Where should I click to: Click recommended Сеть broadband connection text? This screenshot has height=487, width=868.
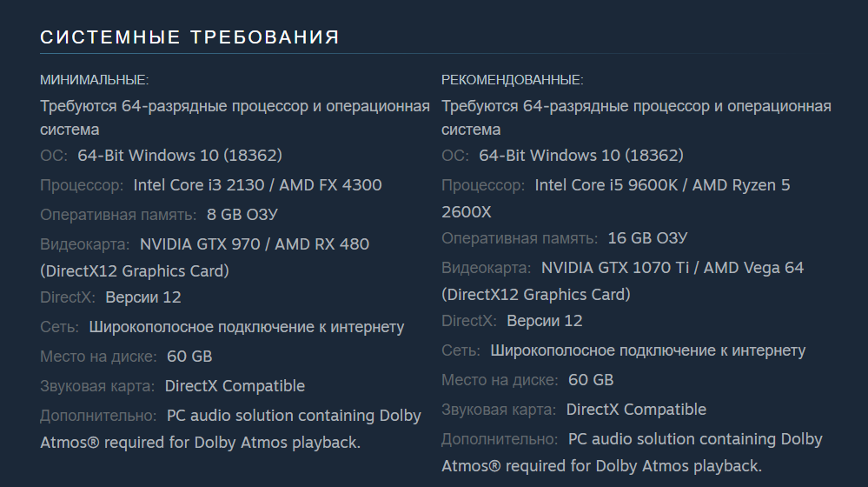pyautogui.click(x=647, y=350)
